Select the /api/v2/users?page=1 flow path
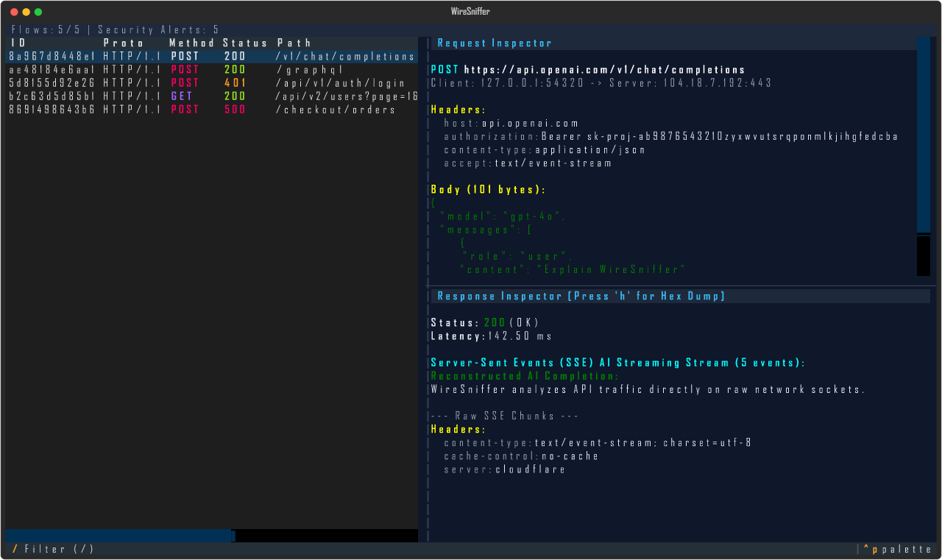The image size is (942, 560). 347,96
